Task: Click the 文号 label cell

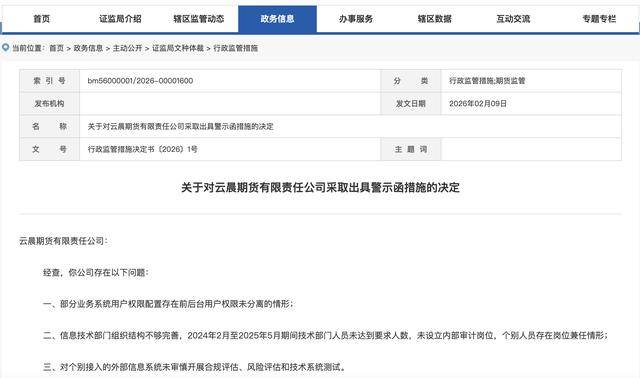Action: click(49, 149)
